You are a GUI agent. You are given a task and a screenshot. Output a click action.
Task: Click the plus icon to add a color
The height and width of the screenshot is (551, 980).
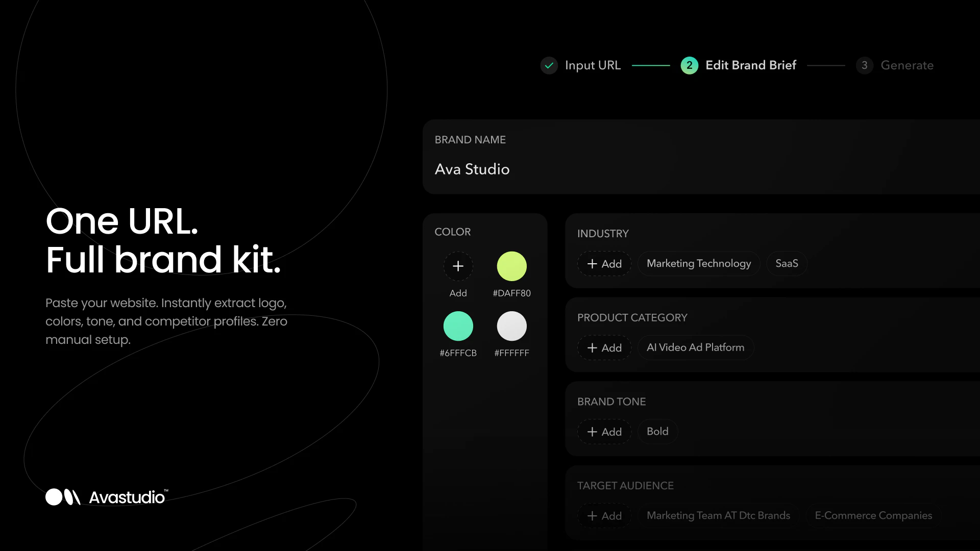pos(458,266)
